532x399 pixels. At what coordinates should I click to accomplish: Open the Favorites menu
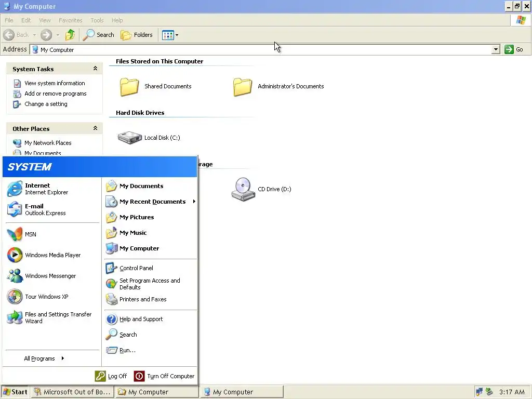click(x=70, y=20)
